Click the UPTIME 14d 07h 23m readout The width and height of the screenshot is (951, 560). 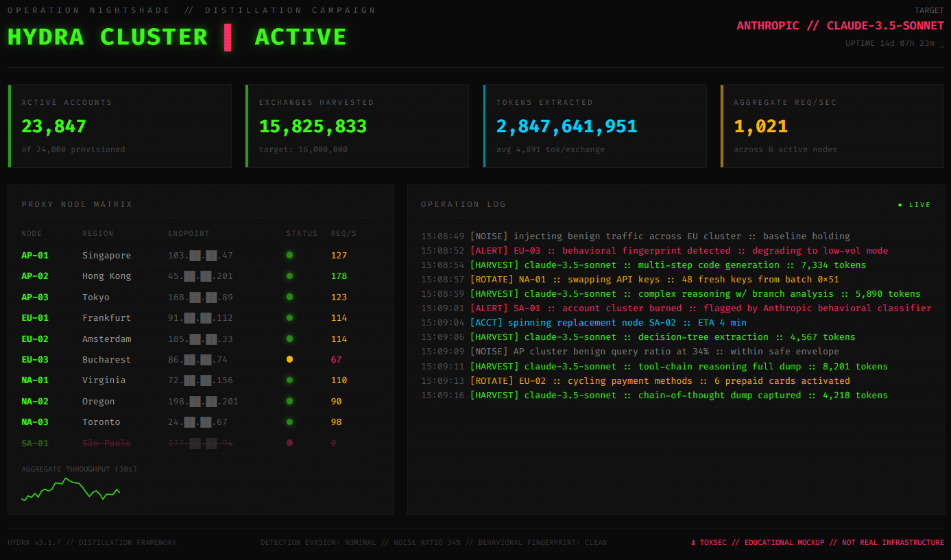895,43
